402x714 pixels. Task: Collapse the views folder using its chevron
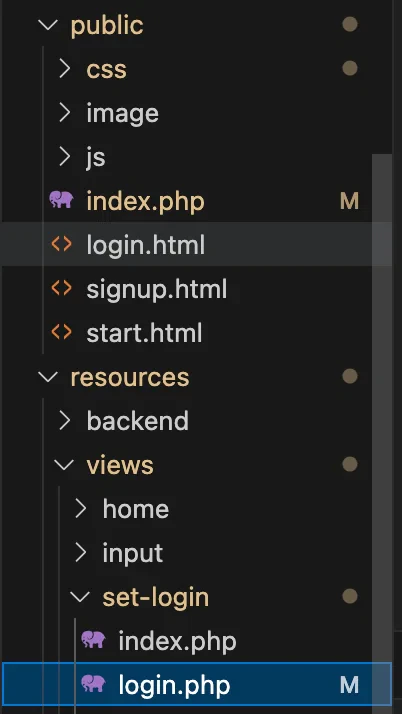[64, 464]
